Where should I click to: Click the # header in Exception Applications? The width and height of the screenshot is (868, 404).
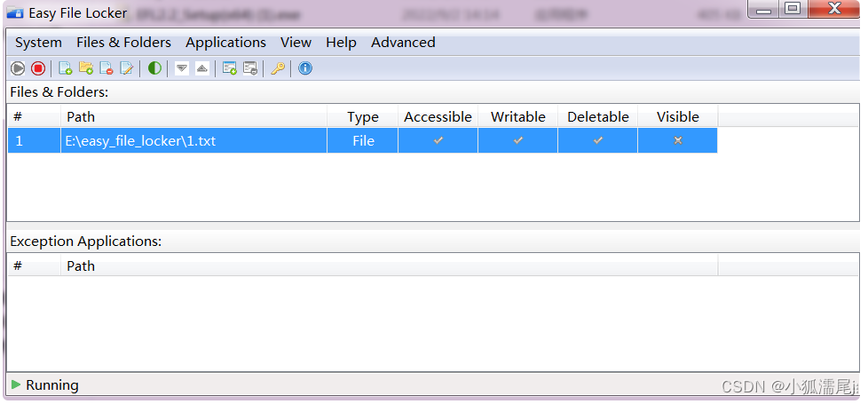coord(35,266)
